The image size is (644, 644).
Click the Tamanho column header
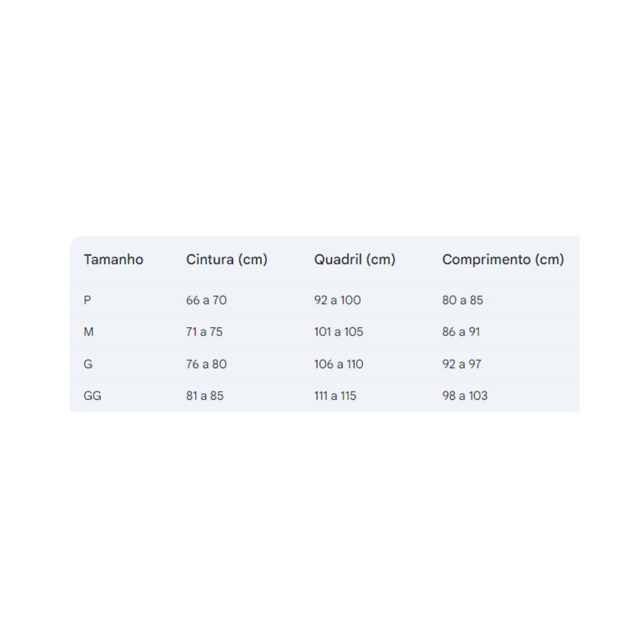click(x=113, y=260)
